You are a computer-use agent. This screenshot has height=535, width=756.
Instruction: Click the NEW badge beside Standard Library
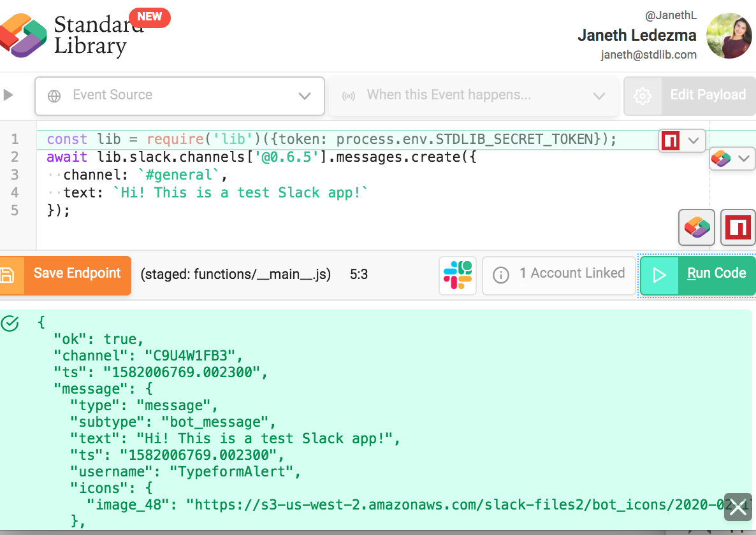click(x=149, y=17)
